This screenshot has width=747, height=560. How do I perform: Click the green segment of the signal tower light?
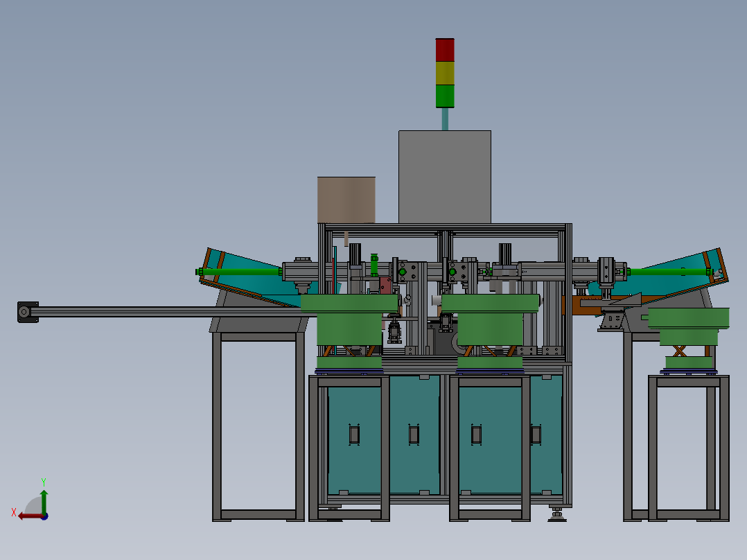[x=444, y=96]
